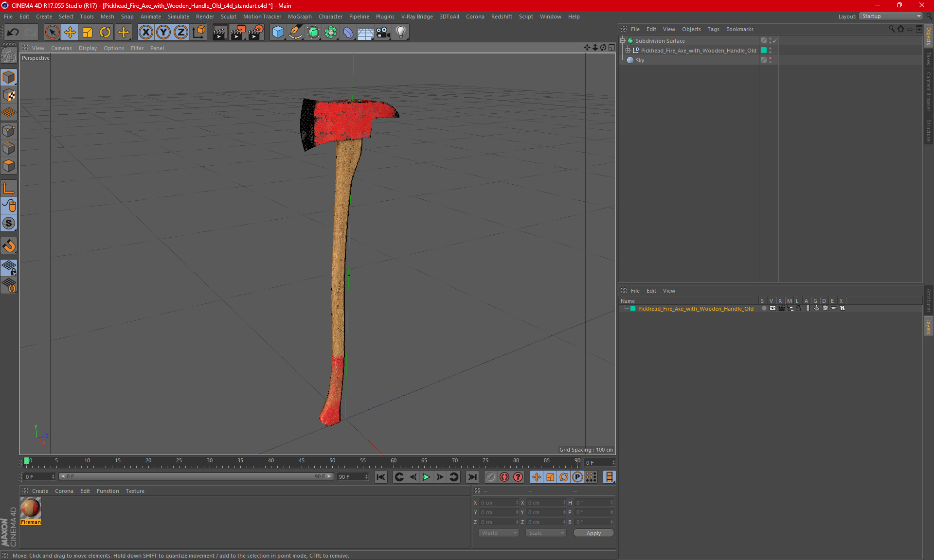The image size is (934, 560).
Task: Select the Scale tool
Action: click(x=88, y=33)
